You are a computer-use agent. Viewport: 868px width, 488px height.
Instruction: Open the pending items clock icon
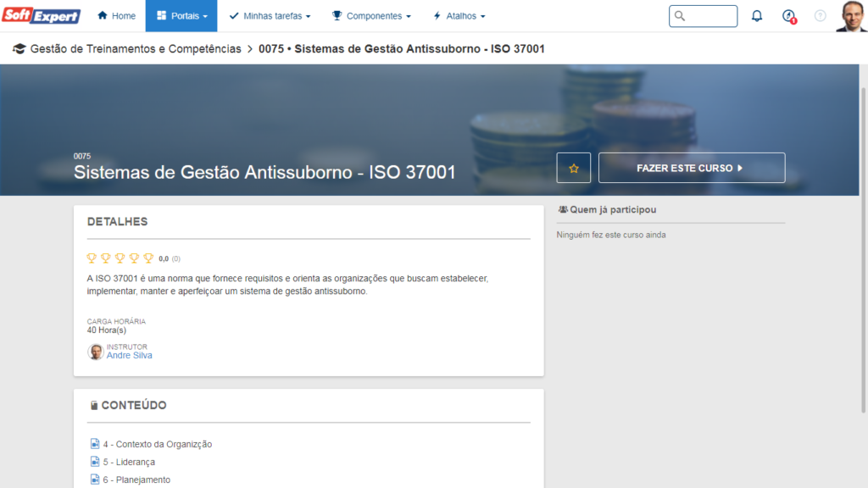tap(788, 16)
